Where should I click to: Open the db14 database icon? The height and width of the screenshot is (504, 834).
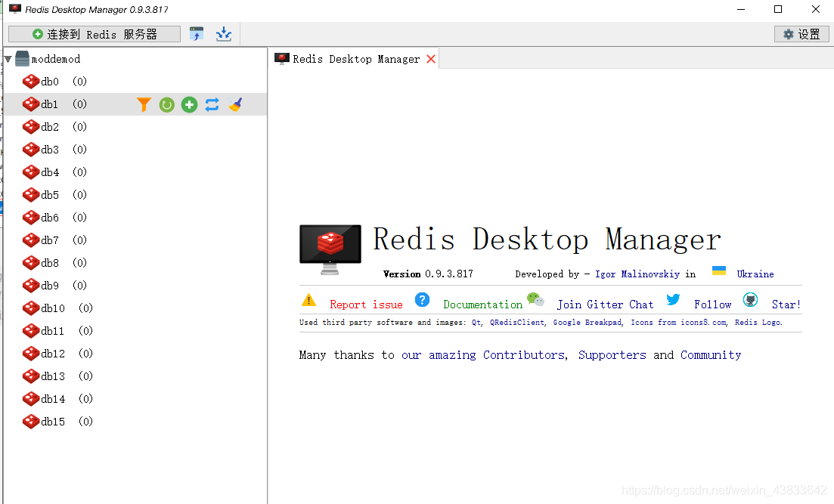pyautogui.click(x=31, y=399)
